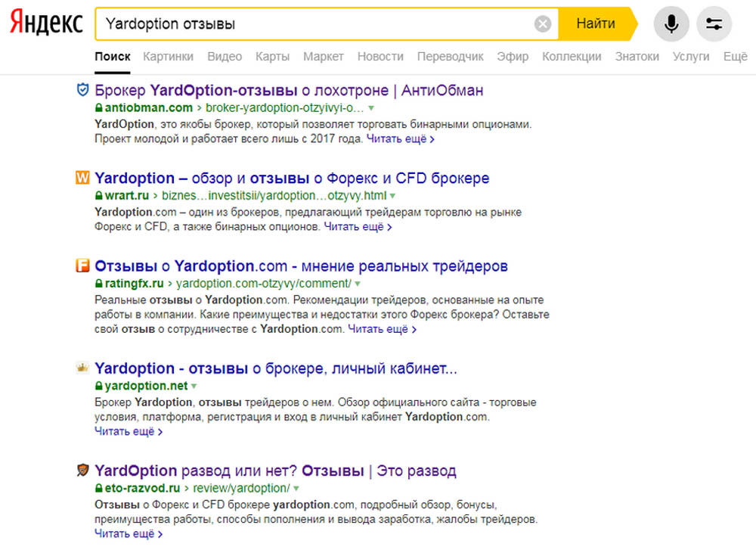Click the yellow Найти button

pyautogui.click(x=597, y=23)
